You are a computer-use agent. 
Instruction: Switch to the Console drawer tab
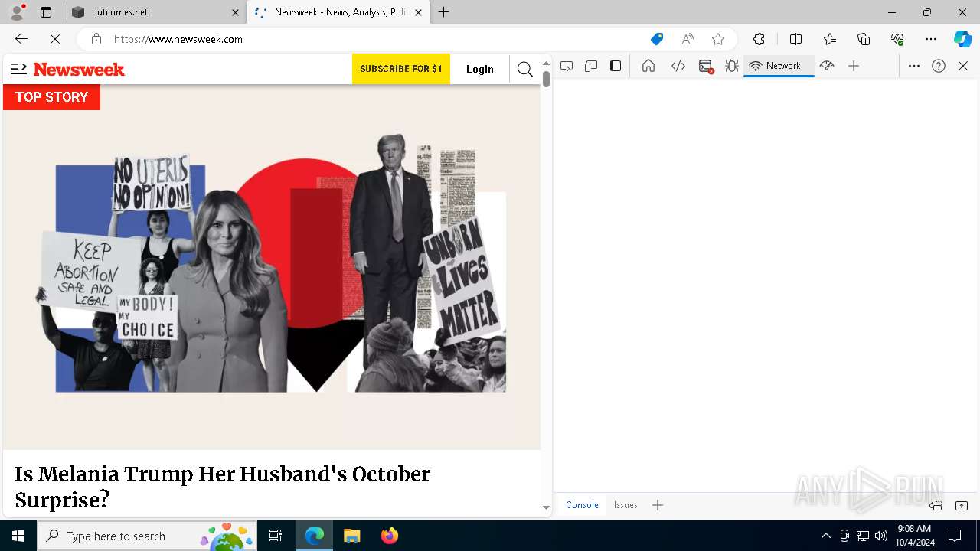pos(582,505)
